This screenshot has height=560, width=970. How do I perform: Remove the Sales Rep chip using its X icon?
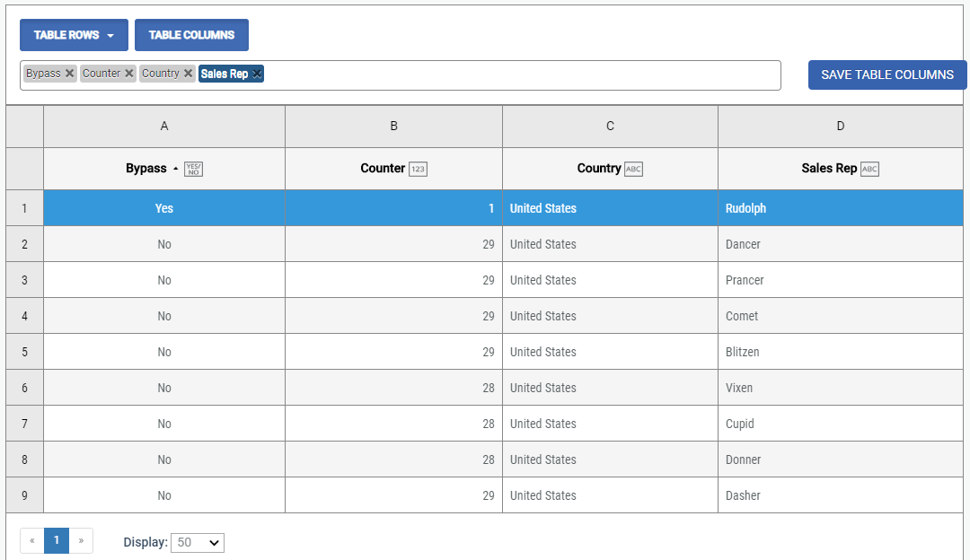pos(256,74)
